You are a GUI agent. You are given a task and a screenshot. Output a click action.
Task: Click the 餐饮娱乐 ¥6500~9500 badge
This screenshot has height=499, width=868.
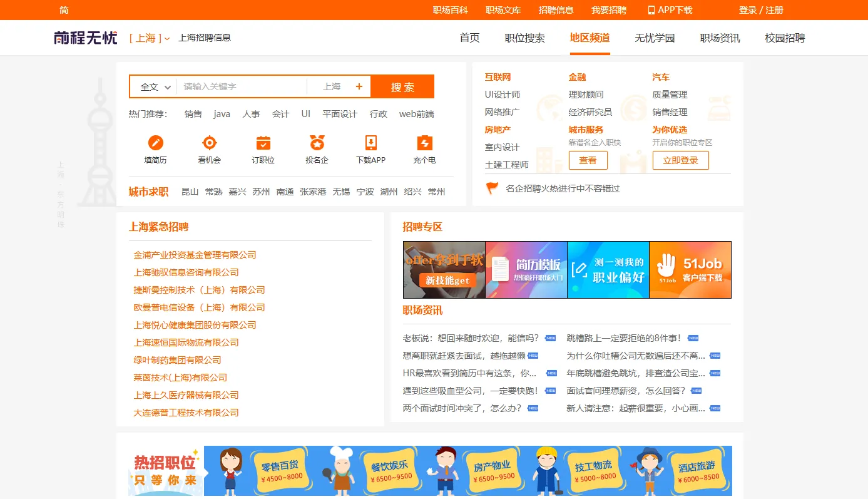coord(390,470)
